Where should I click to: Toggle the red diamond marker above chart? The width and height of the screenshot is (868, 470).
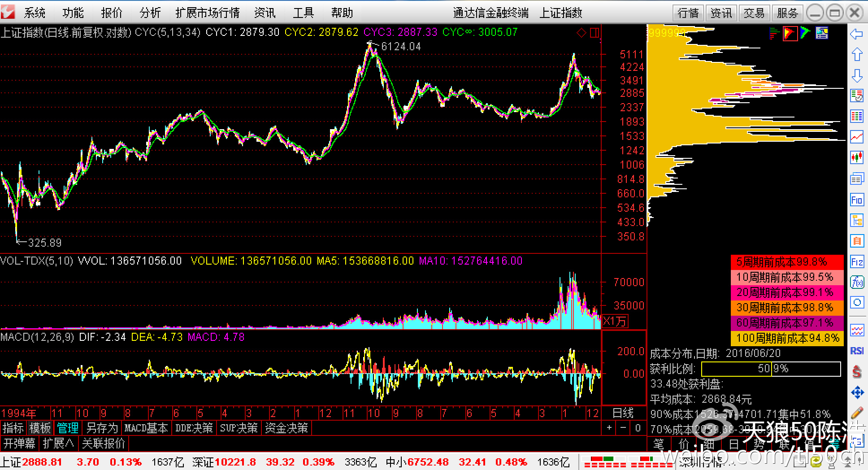coord(582,33)
